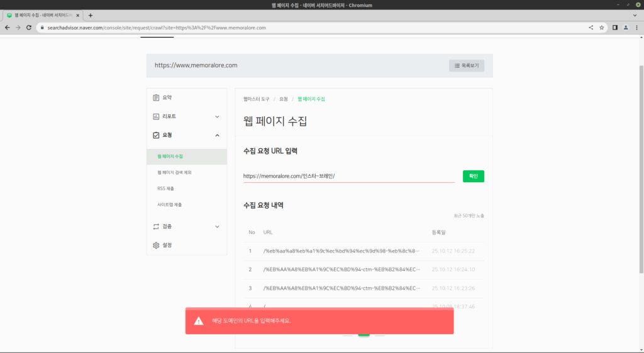Expand the 검증 section chevron
The image size is (644, 353).
pyautogui.click(x=217, y=226)
